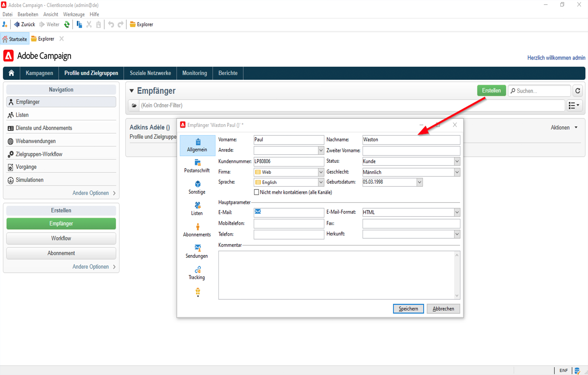Image resolution: width=588 pixels, height=375 pixels.
Task: Open the Werkzeuge menu
Action: point(74,14)
